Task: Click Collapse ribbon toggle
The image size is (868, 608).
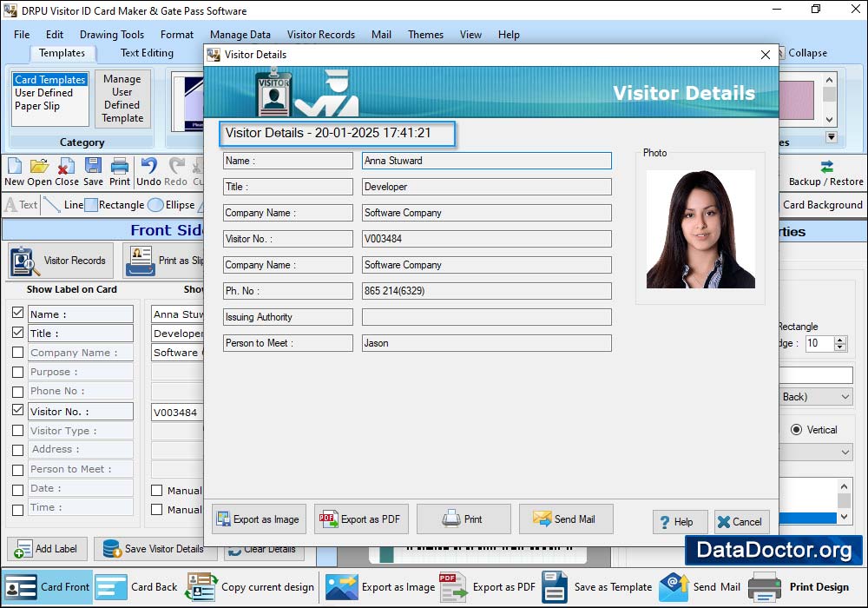Action: [x=803, y=53]
